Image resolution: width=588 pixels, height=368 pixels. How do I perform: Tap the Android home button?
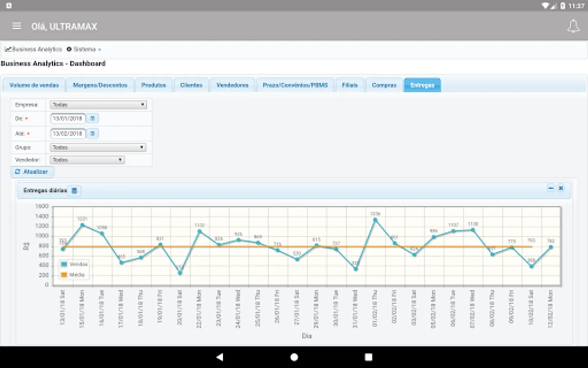click(294, 357)
